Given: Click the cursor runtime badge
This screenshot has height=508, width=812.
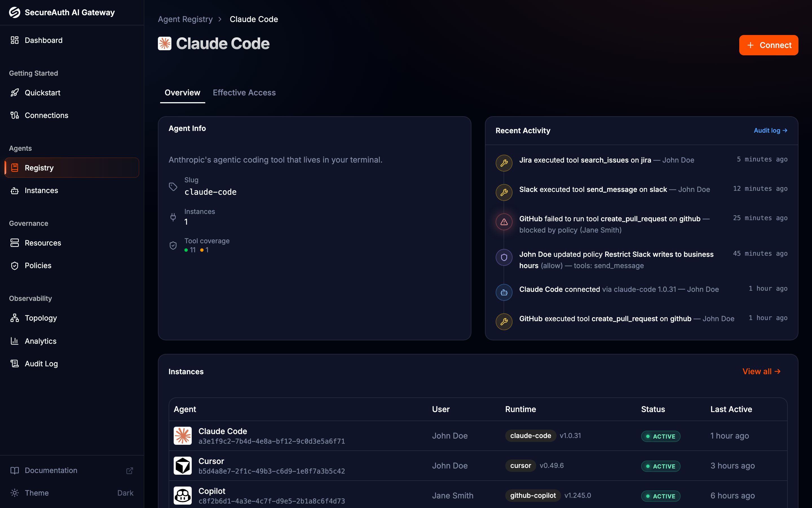Looking at the screenshot, I should click(x=520, y=466).
